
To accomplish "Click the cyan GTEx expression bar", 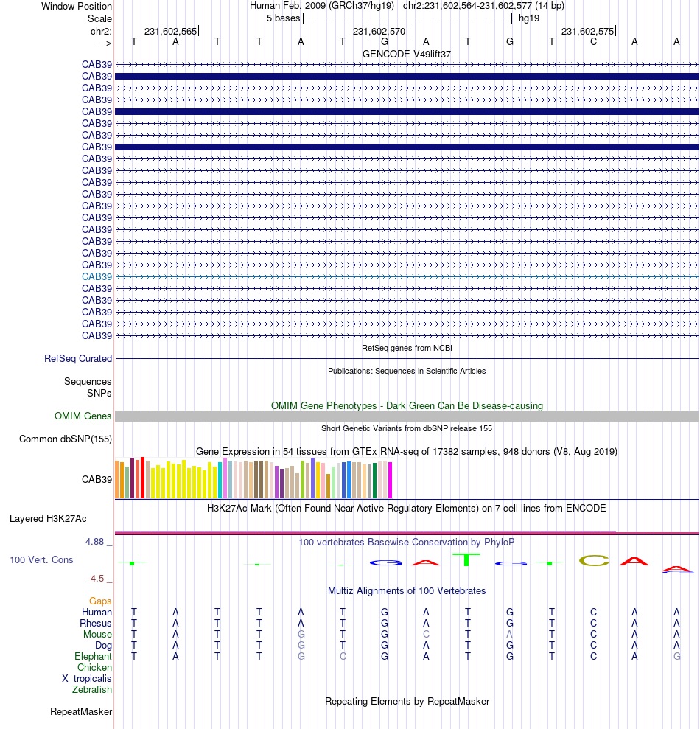I will (x=220, y=481).
